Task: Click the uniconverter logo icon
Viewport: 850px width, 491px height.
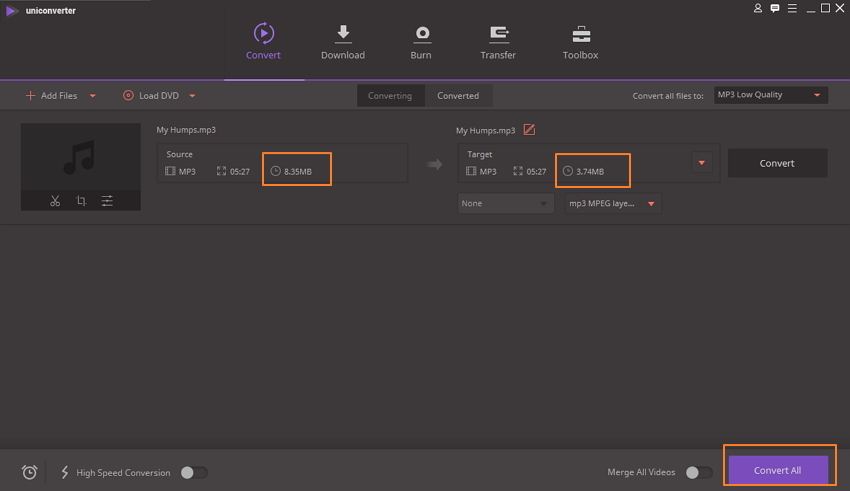Action: click(11, 10)
